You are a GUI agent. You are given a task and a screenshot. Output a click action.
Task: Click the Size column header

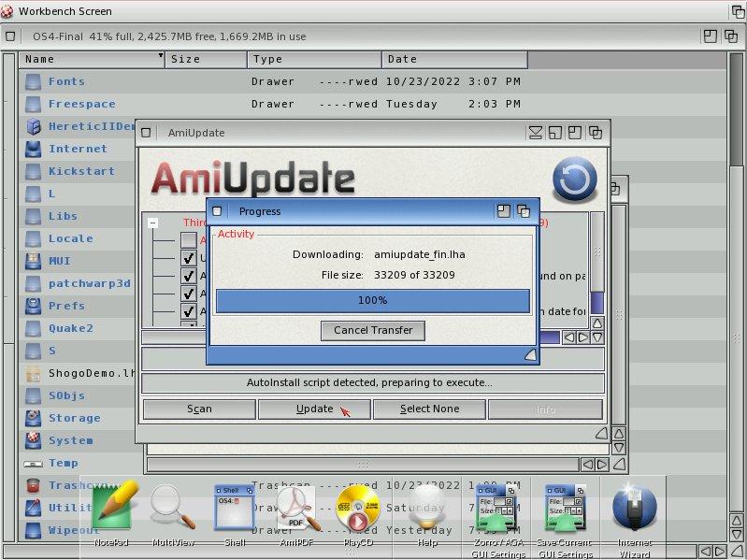click(206, 60)
